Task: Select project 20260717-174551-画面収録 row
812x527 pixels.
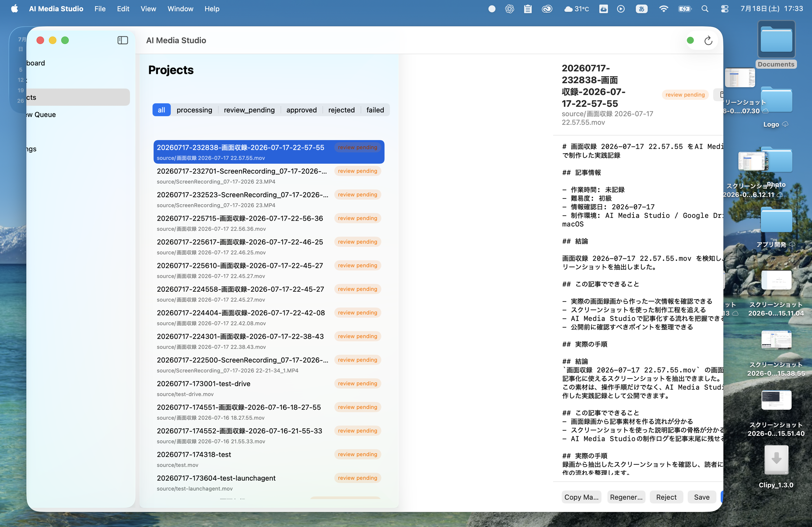Action: click(269, 412)
